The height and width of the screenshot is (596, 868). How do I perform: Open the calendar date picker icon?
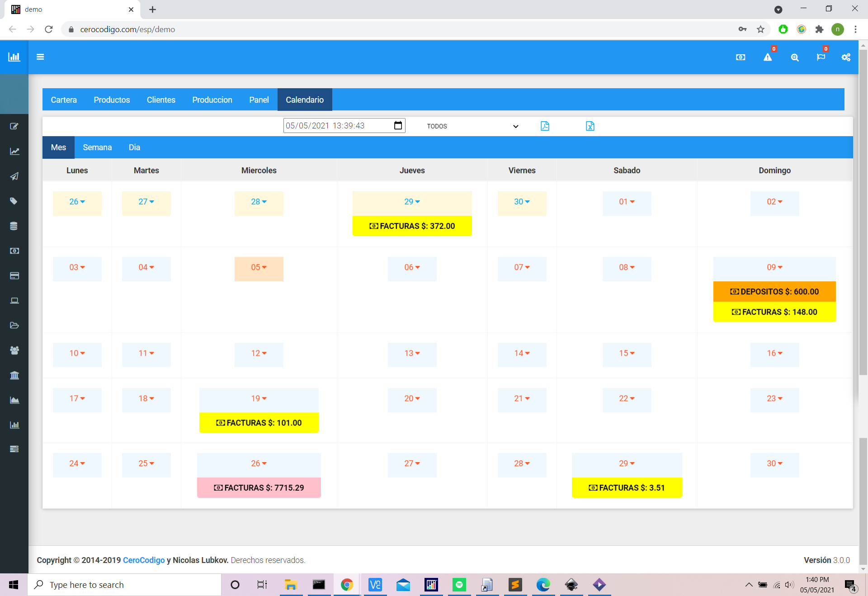point(398,126)
